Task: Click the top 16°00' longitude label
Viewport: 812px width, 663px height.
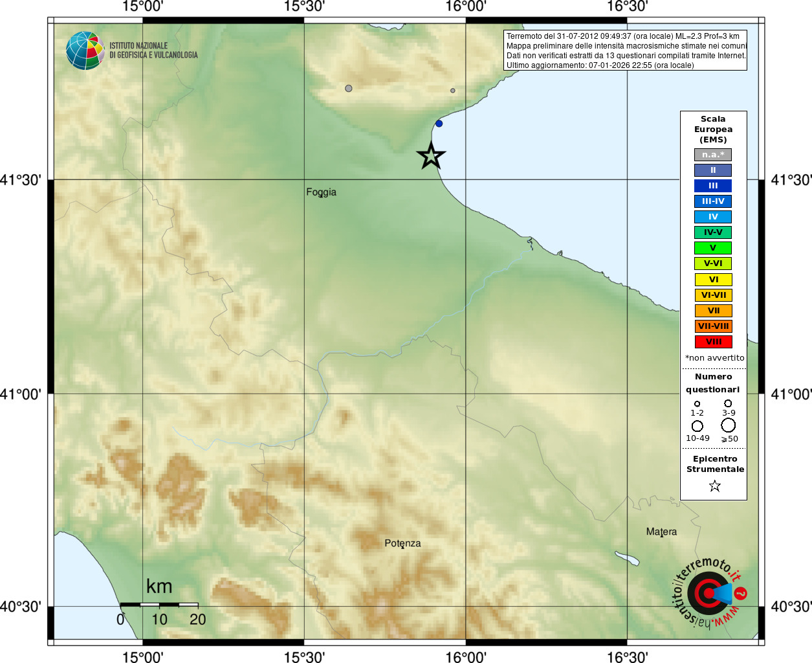Action: [466, 7]
